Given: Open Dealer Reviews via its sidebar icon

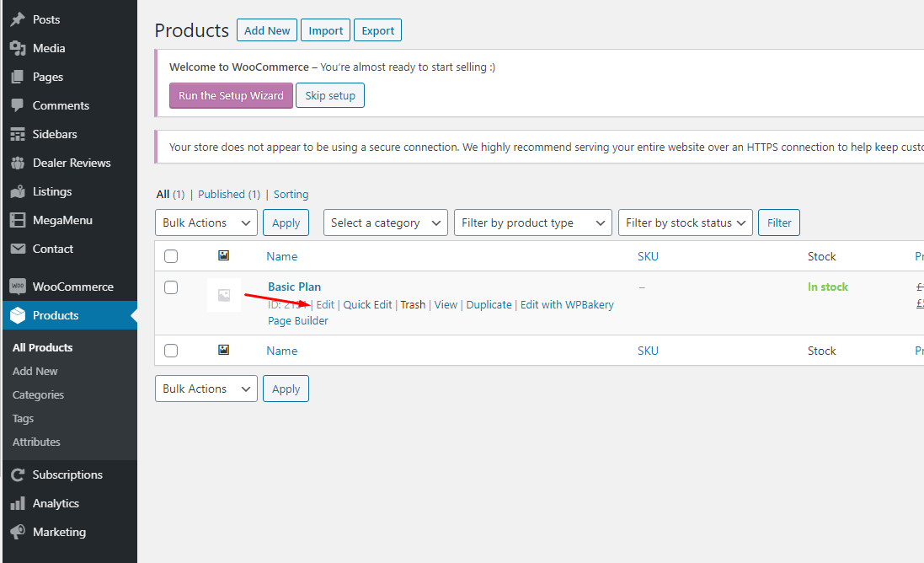Looking at the screenshot, I should tap(18, 163).
